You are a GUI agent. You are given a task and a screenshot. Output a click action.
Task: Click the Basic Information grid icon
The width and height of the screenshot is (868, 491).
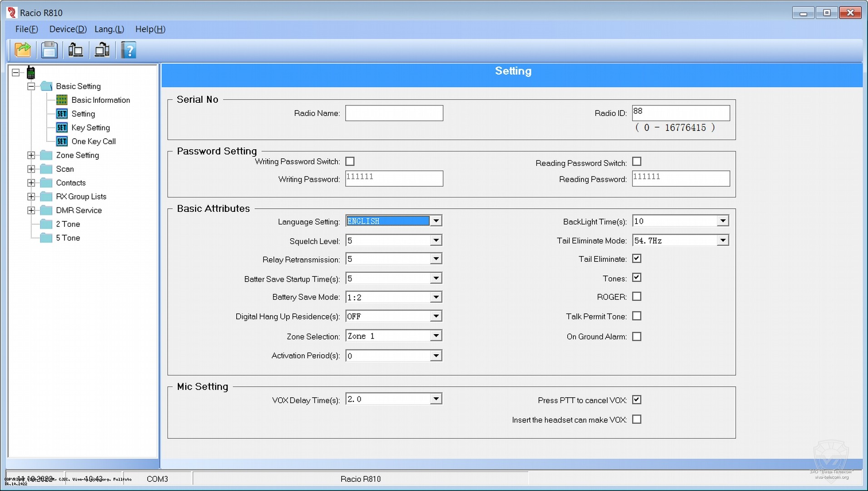(62, 100)
